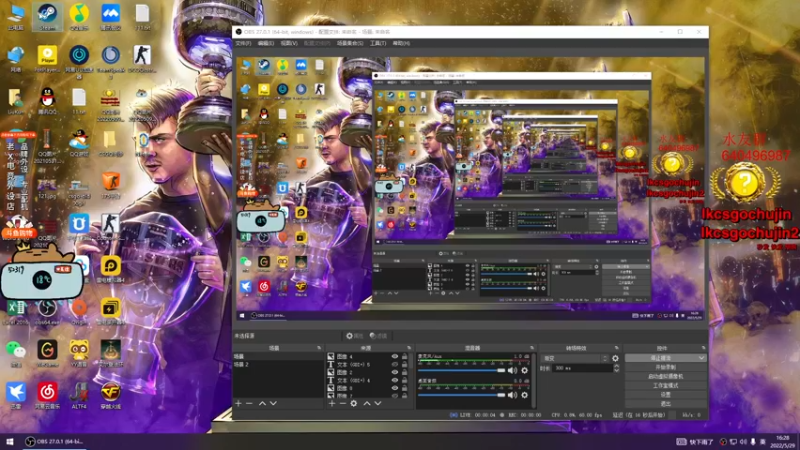
Task: Expand the 停止推流 button dropdown arrow
Action: (x=702, y=358)
